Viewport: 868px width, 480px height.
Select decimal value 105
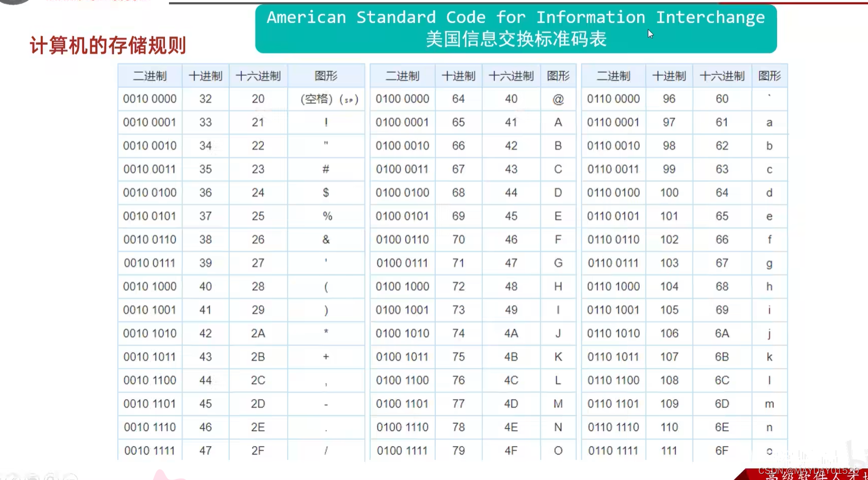click(x=670, y=310)
